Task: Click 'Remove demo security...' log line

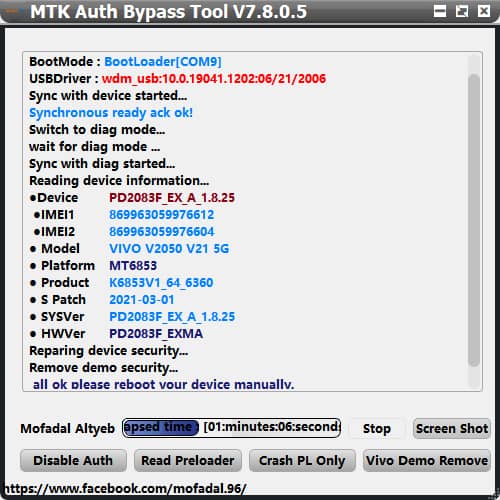Action: coord(104,368)
